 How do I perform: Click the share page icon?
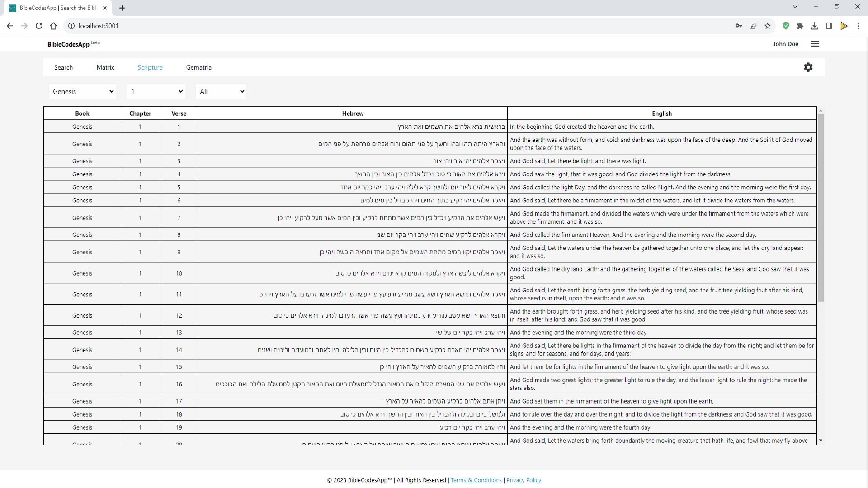pyautogui.click(x=753, y=26)
